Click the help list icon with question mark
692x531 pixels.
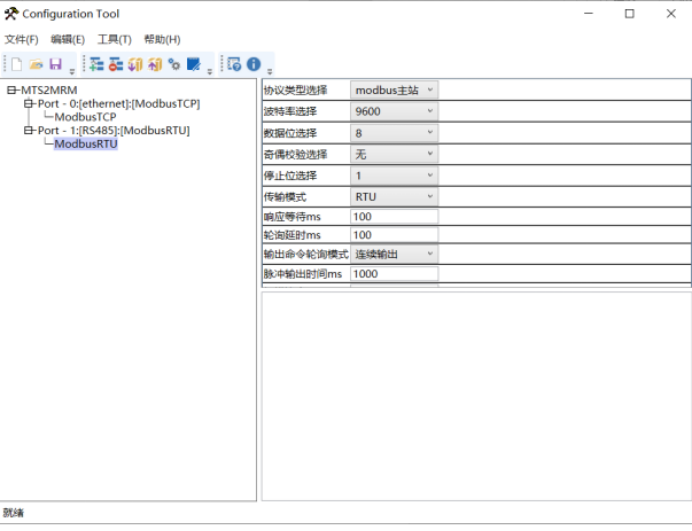coord(234,64)
